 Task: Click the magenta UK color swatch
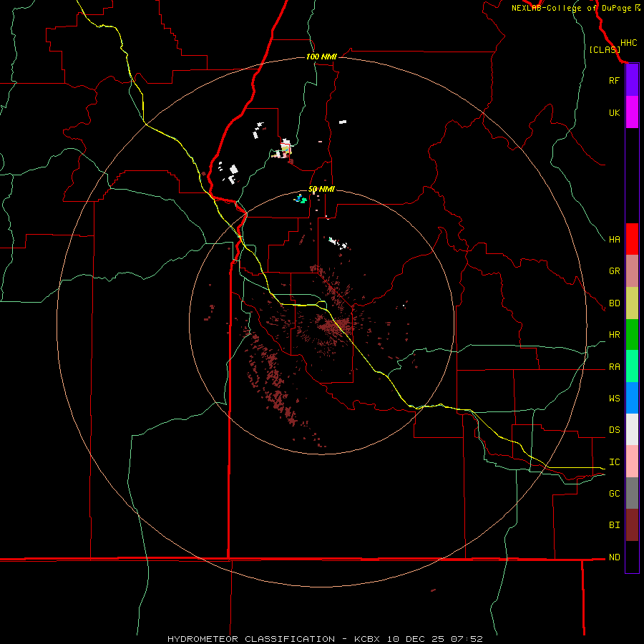coord(632,112)
